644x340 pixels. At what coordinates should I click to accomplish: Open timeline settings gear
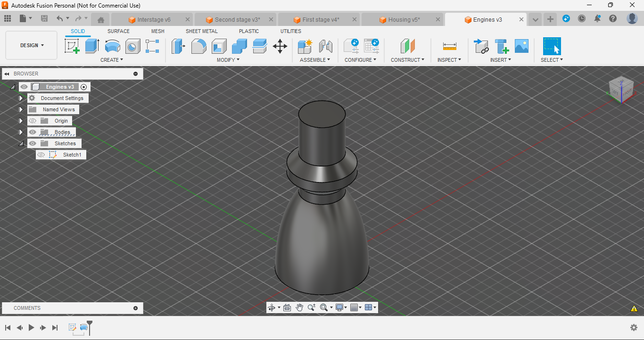tap(634, 327)
